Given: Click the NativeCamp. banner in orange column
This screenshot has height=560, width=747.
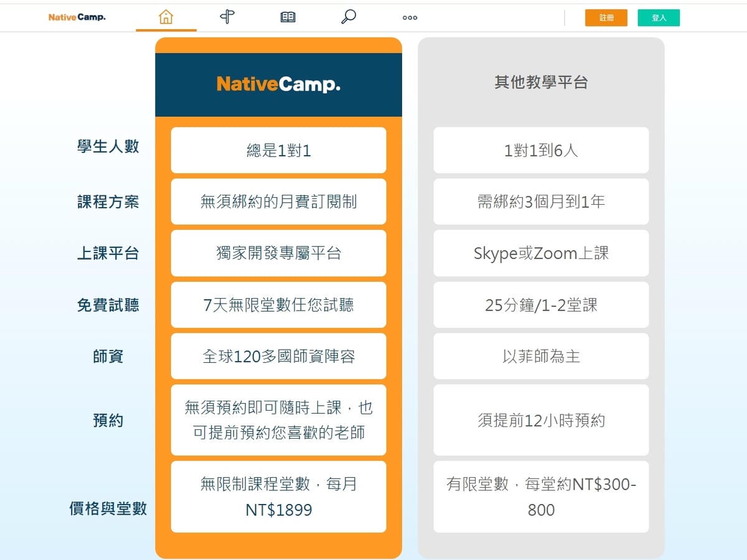Looking at the screenshot, I should point(278,85).
